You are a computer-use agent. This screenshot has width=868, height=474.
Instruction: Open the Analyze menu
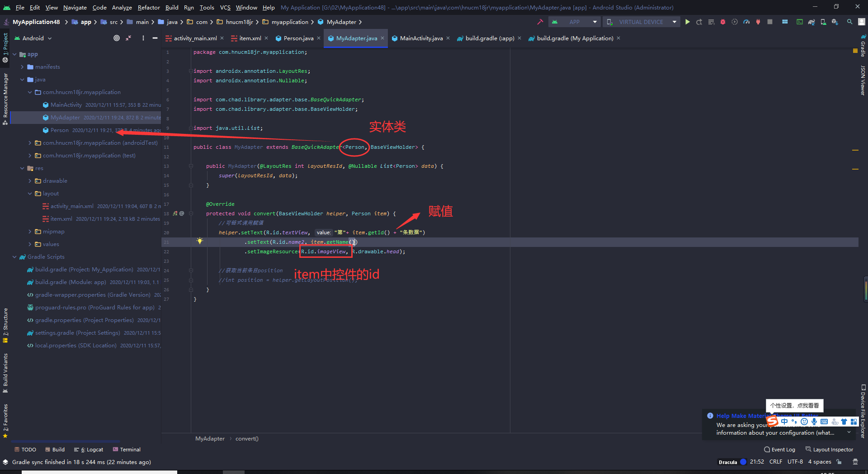[x=122, y=7]
